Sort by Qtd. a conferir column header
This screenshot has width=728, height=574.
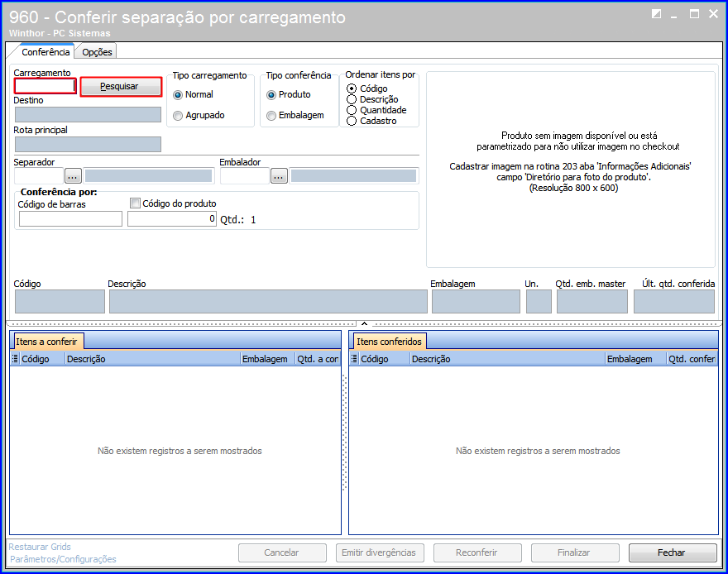(318, 359)
